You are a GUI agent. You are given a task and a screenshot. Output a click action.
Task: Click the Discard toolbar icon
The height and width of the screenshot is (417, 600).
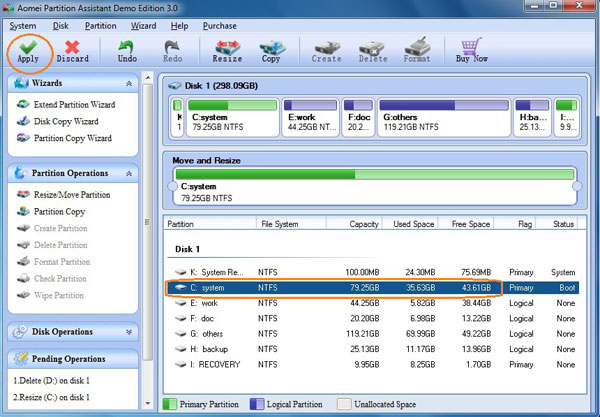[72, 46]
